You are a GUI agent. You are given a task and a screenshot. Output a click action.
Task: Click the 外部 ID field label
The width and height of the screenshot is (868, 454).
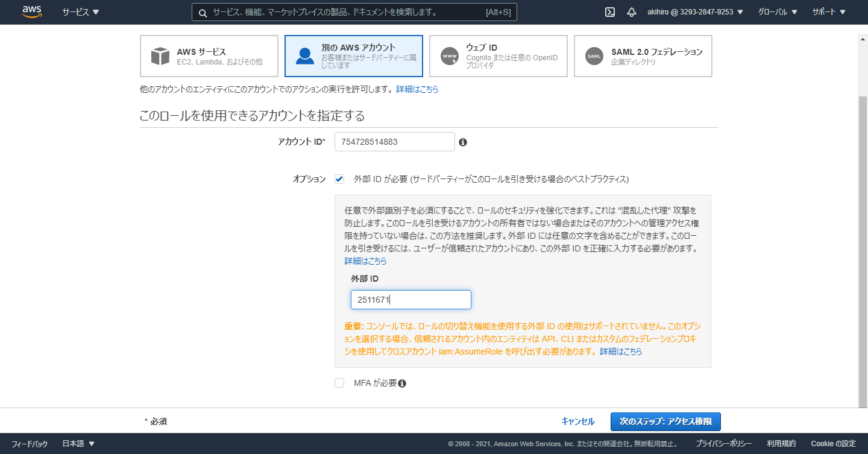click(x=365, y=279)
